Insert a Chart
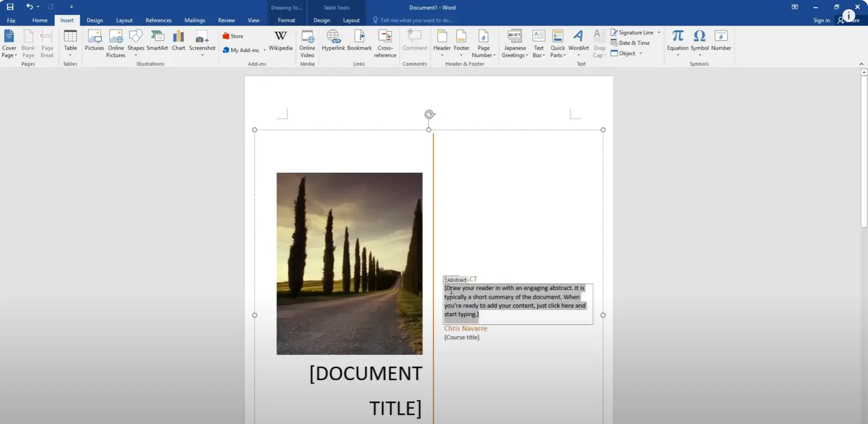 [178, 41]
